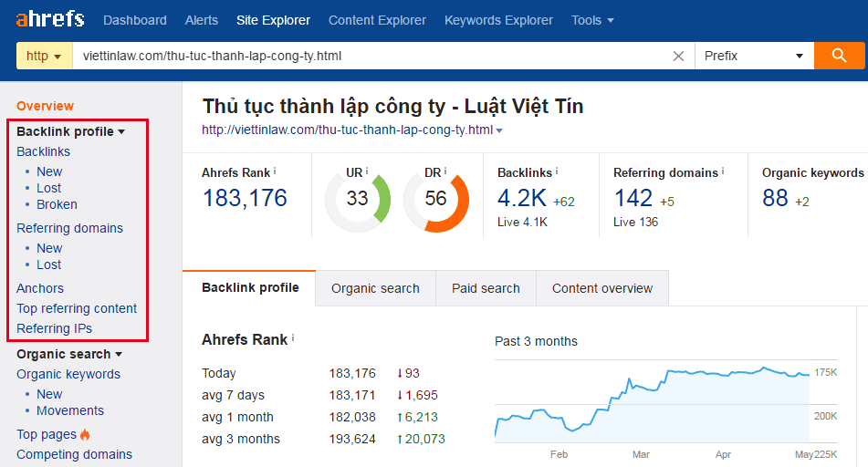Open Broken backlinks link
The height and width of the screenshot is (467, 868).
click(x=57, y=204)
